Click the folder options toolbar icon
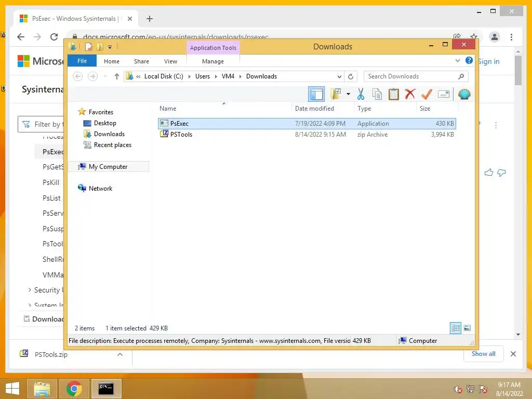Viewport: 532px width, 399px height. point(336,94)
